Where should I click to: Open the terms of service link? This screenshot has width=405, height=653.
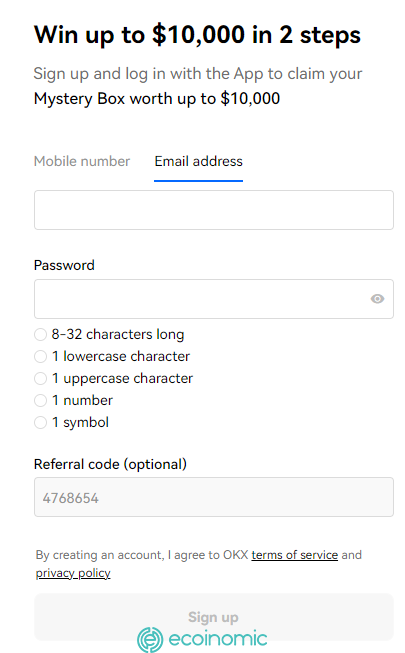coord(295,555)
